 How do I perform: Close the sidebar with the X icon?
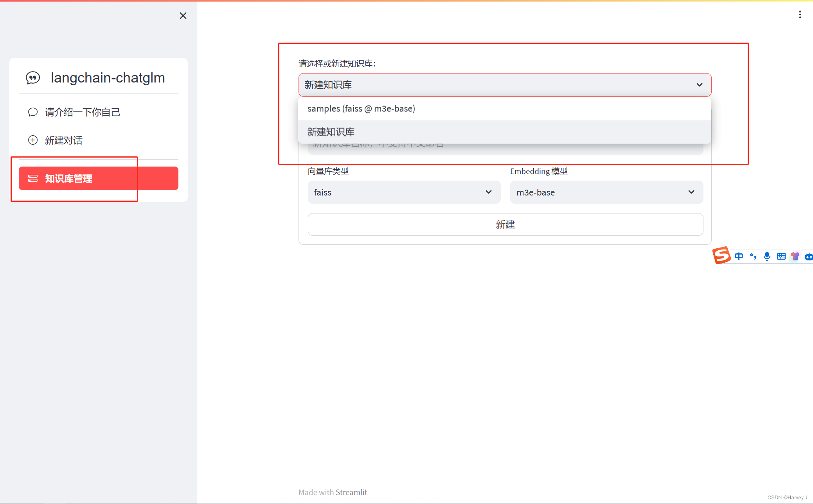click(183, 16)
